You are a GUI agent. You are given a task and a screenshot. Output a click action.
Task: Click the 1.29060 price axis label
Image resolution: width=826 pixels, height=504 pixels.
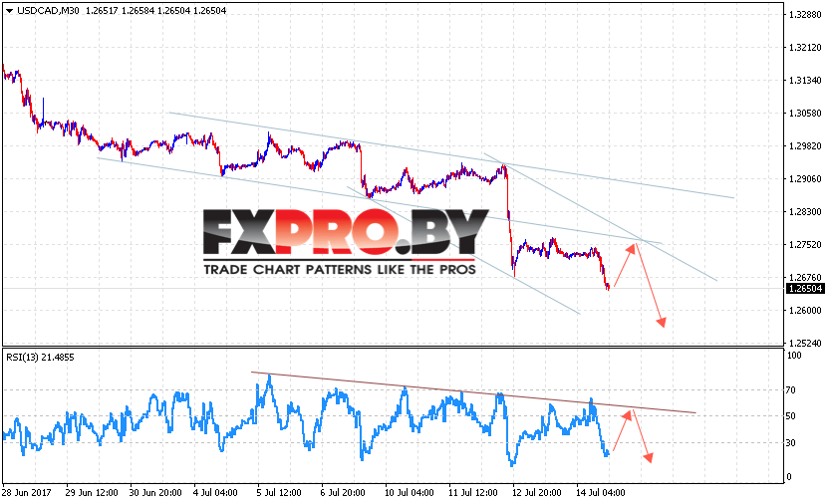tap(805, 179)
